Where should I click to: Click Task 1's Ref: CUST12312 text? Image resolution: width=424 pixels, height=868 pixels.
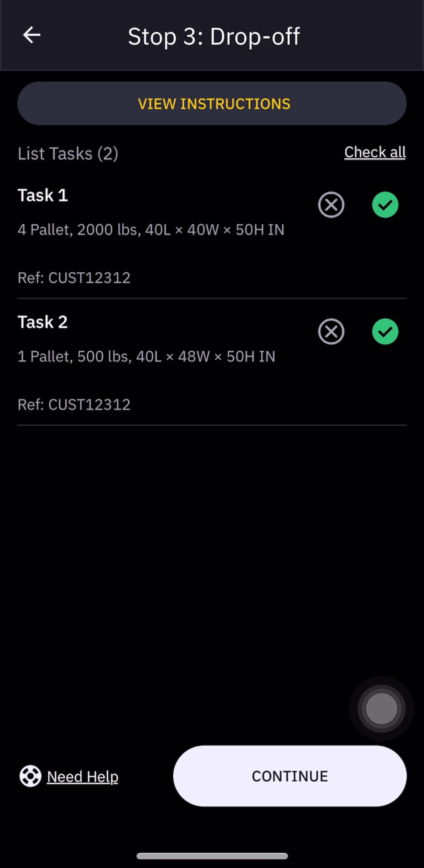(74, 278)
